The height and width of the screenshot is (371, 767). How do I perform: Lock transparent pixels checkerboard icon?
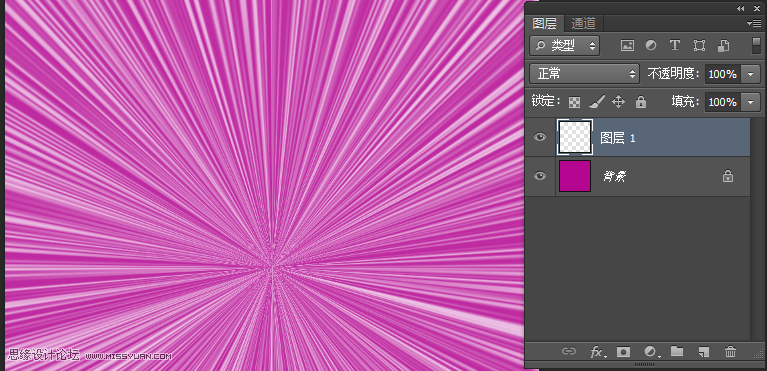coord(575,102)
